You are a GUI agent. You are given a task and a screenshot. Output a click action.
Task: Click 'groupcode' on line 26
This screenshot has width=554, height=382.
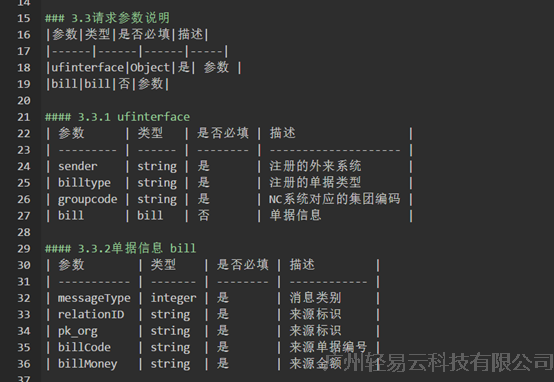pos(88,199)
